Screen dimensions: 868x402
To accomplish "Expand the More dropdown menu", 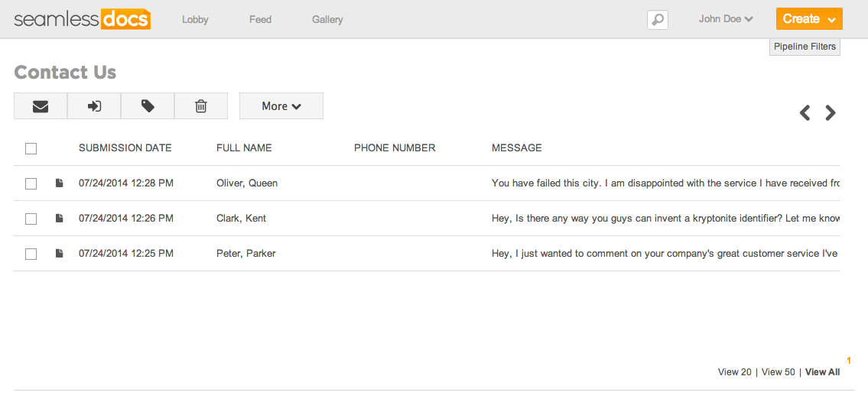I will point(281,106).
